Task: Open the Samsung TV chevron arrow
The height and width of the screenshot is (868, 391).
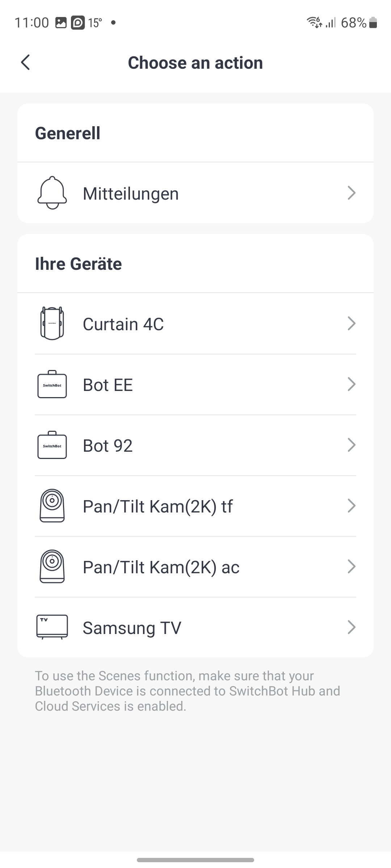Action: point(351,627)
